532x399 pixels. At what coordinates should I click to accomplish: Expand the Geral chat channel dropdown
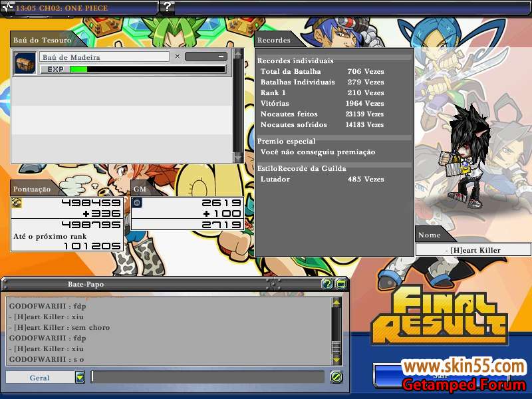click(80, 377)
